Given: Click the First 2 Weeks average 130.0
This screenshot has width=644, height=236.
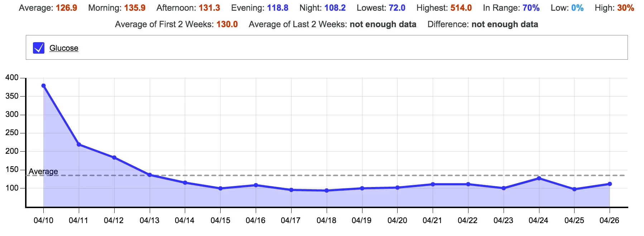Looking at the screenshot, I should click(227, 24).
